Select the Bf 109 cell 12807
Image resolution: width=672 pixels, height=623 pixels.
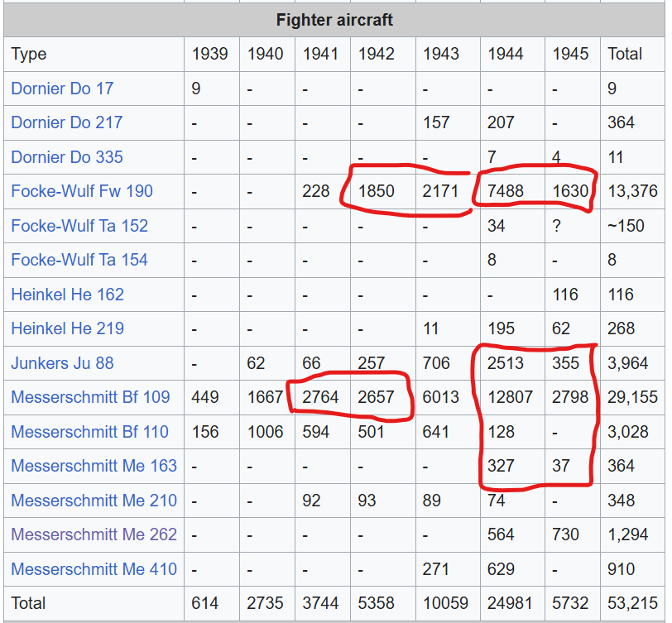pyautogui.click(x=512, y=397)
